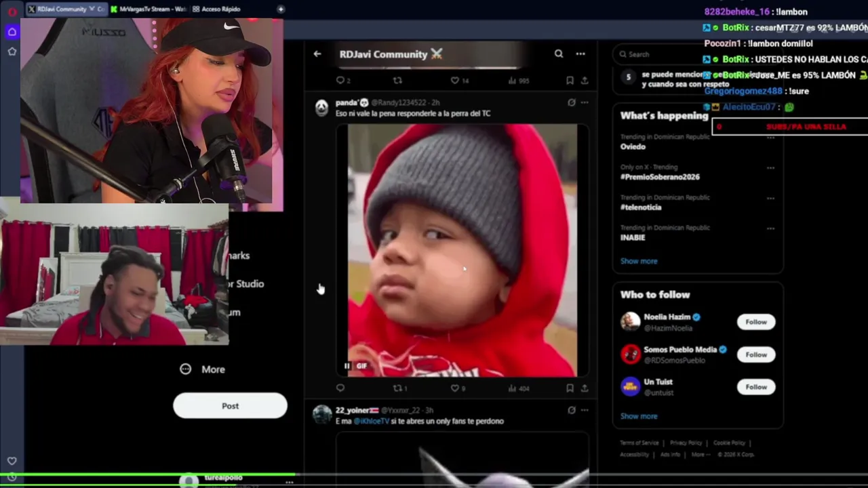868x488 pixels.
Task: Click the white Post button
Action: click(x=230, y=406)
